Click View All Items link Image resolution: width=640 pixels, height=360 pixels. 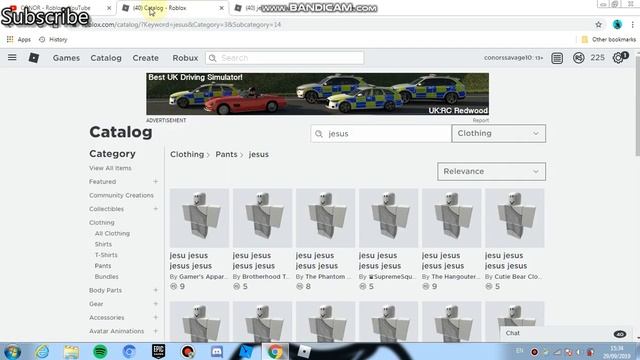coord(110,168)
